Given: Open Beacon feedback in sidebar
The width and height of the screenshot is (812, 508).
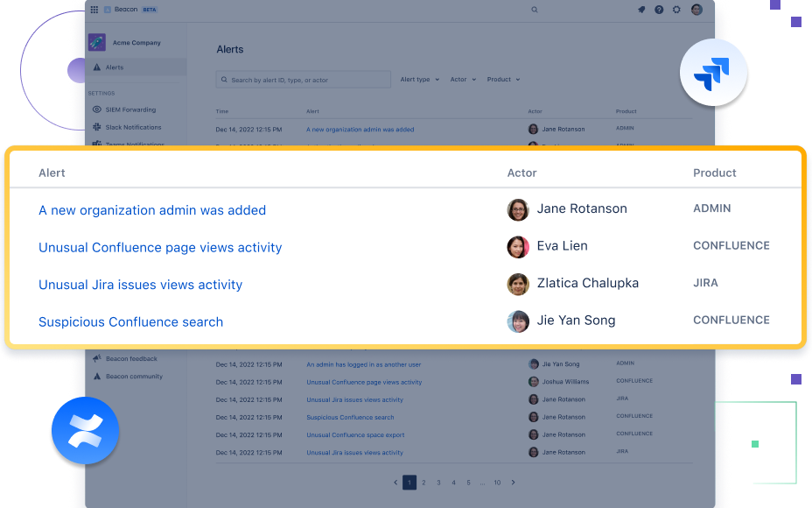Looking at the screenshot, I should point(131,358).
